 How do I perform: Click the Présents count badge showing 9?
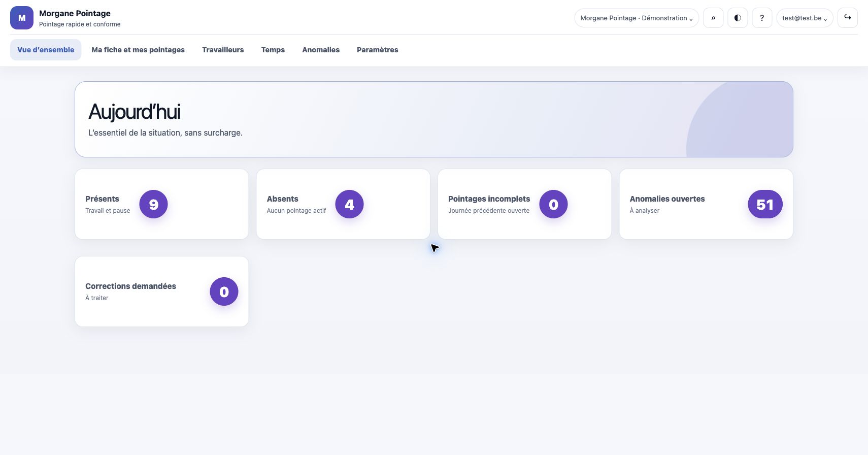[x=153, y=204]
